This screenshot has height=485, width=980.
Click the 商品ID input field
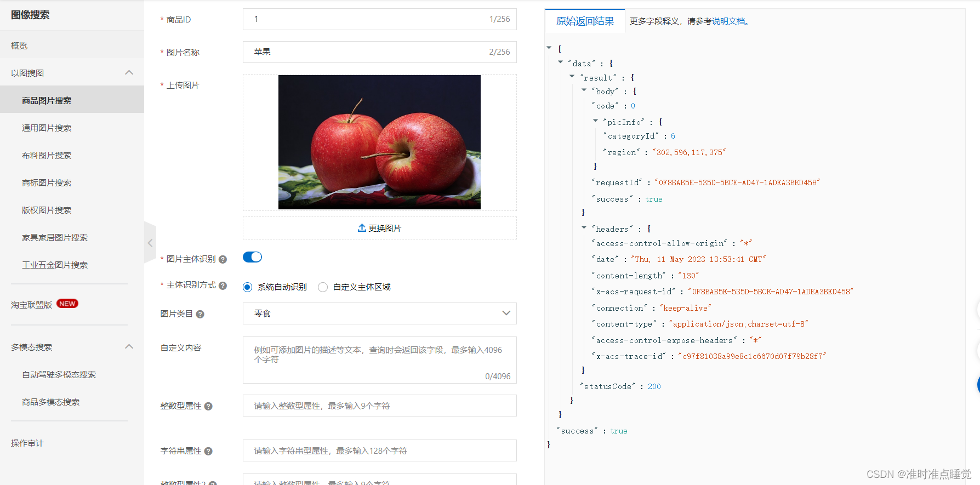pyautogui.click(x=379, y=19)
